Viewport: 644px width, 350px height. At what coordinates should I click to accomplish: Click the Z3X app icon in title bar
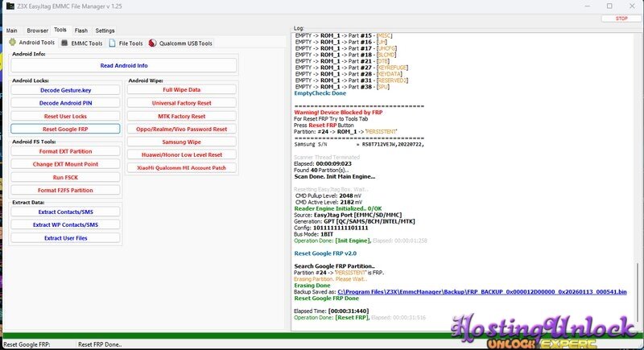tap(7, 6)
